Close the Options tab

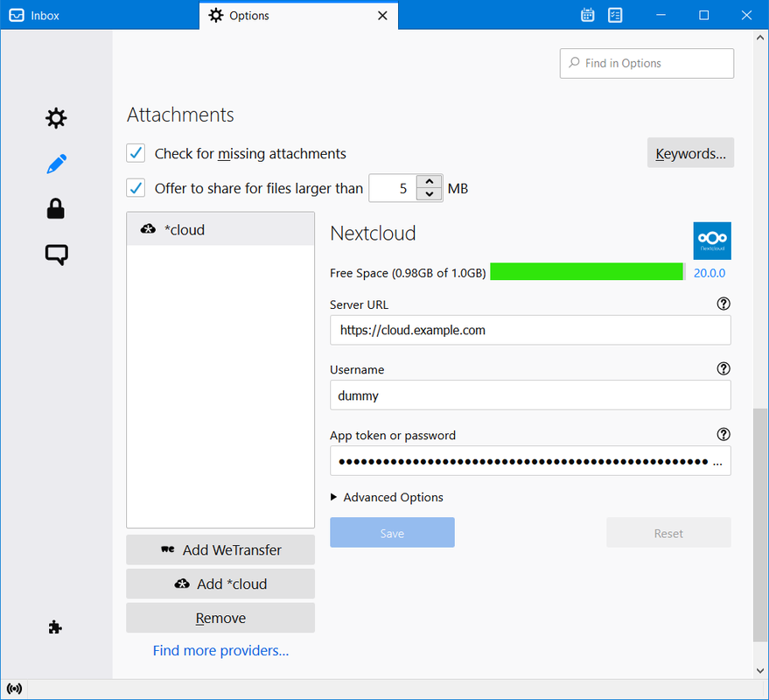[382, 16]
